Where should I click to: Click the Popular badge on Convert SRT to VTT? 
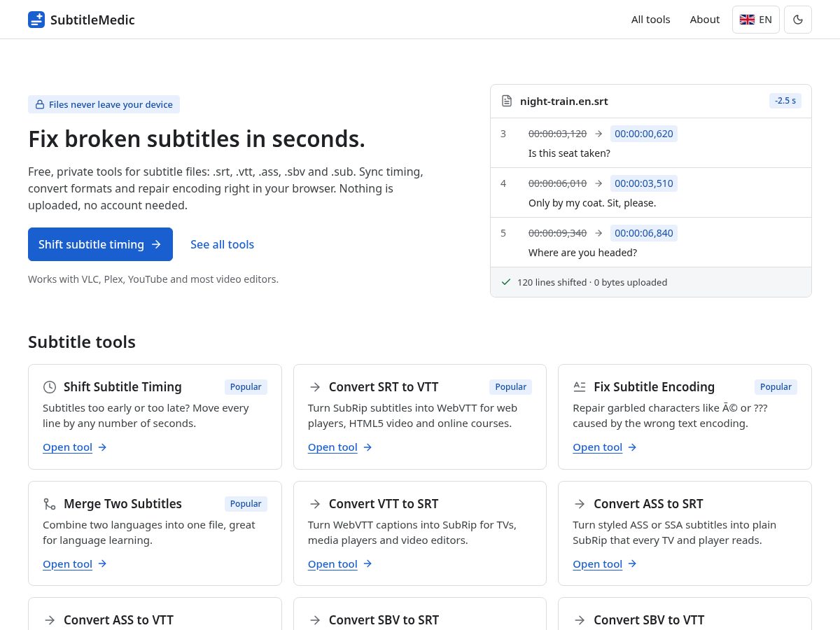(x=511, y=387)
